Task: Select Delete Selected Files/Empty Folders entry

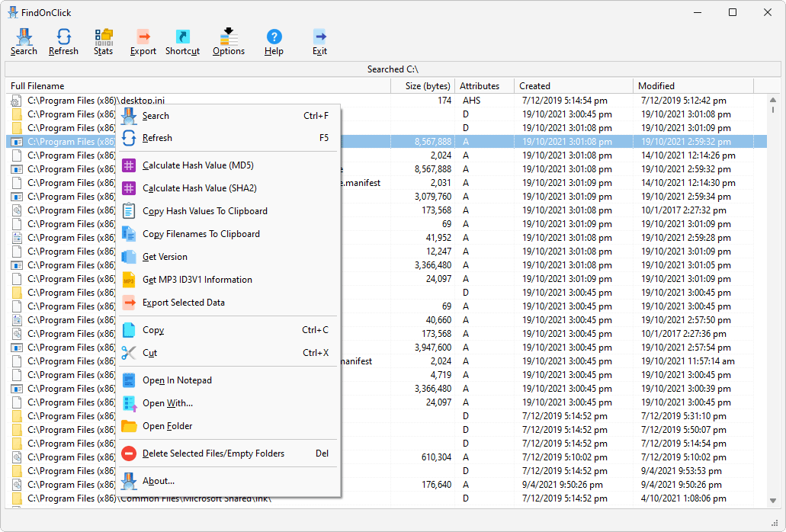Action: pyautogui.click(x=213, y=453)
